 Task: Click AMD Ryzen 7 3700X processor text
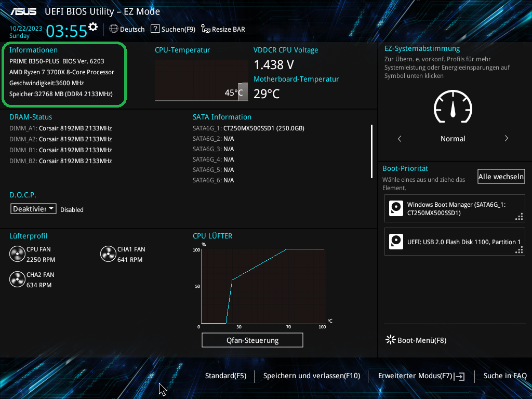(x=62, y=72)
